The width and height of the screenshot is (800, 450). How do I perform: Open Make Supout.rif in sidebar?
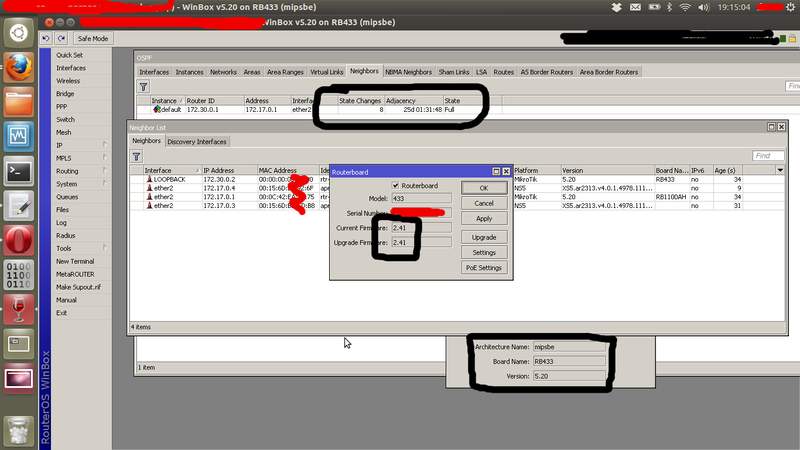pyautogui.click(x=79, y=287)
